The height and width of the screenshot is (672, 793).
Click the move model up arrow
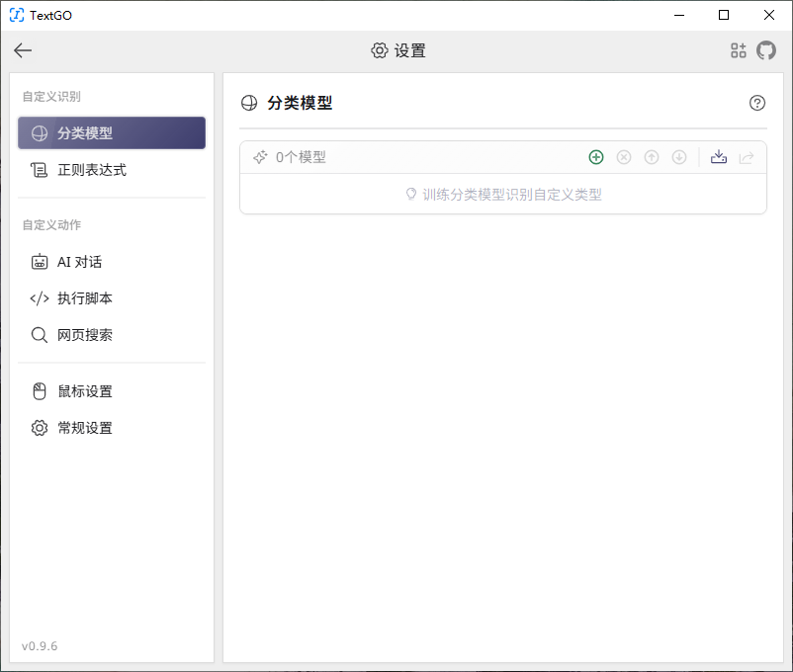(x=652, y=157)
